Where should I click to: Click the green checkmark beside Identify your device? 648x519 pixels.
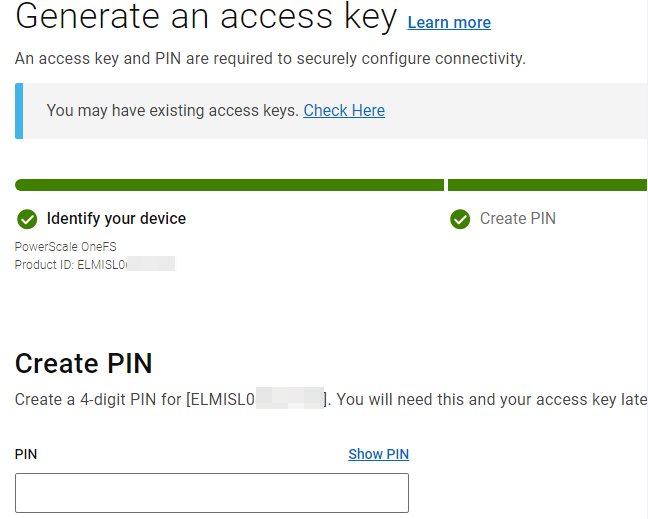27,219
